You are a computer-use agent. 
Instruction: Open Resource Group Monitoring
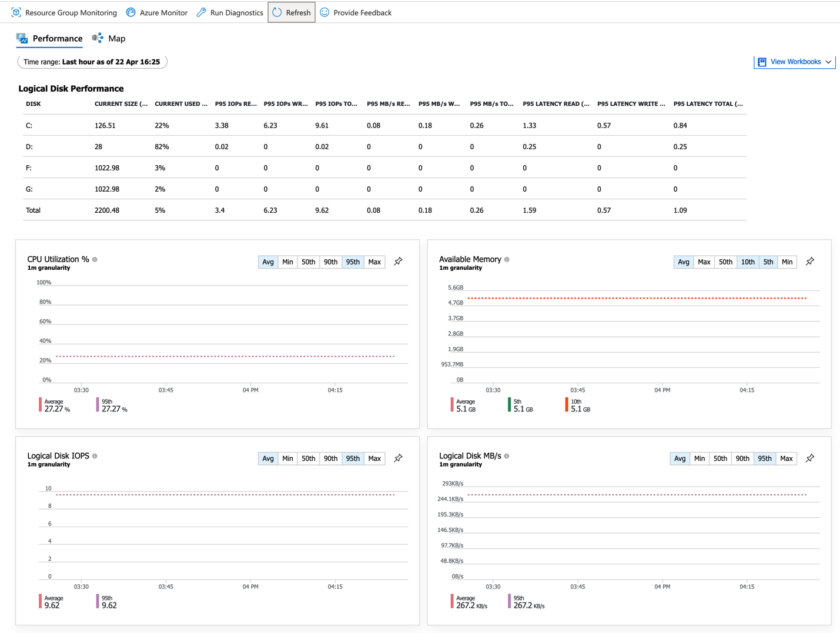pos(64,12)
